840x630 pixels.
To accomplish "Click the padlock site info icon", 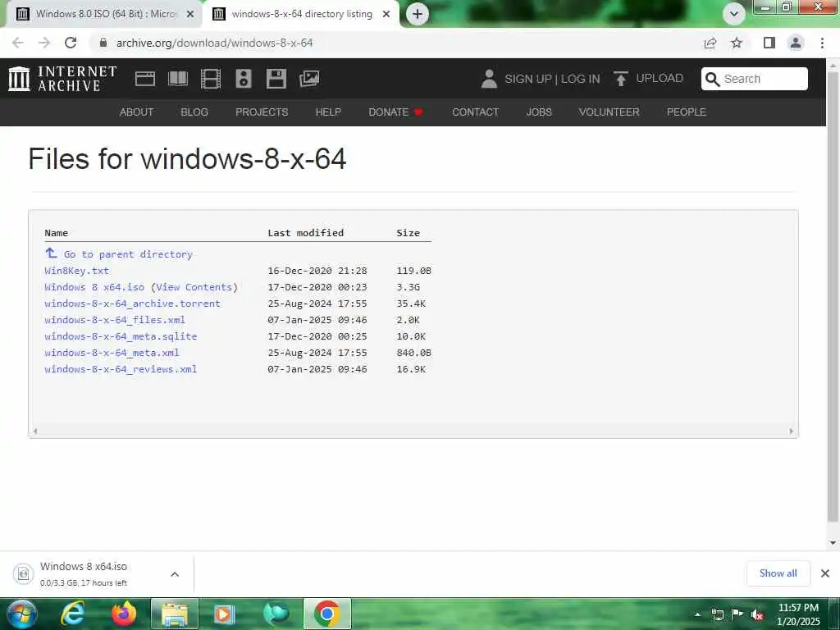I will tap(103, 43).
